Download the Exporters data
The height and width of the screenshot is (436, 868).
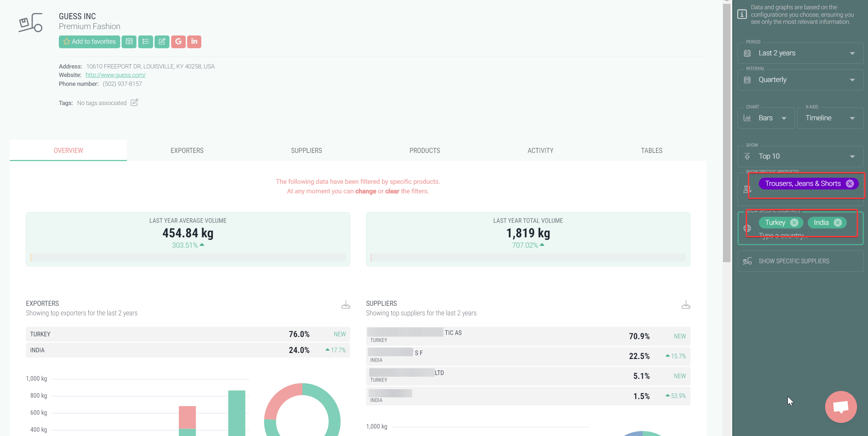(x=346, y=305)
